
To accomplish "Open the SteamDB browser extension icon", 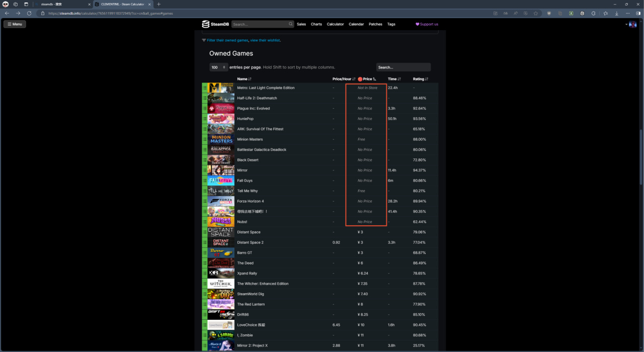I will 583,13.
